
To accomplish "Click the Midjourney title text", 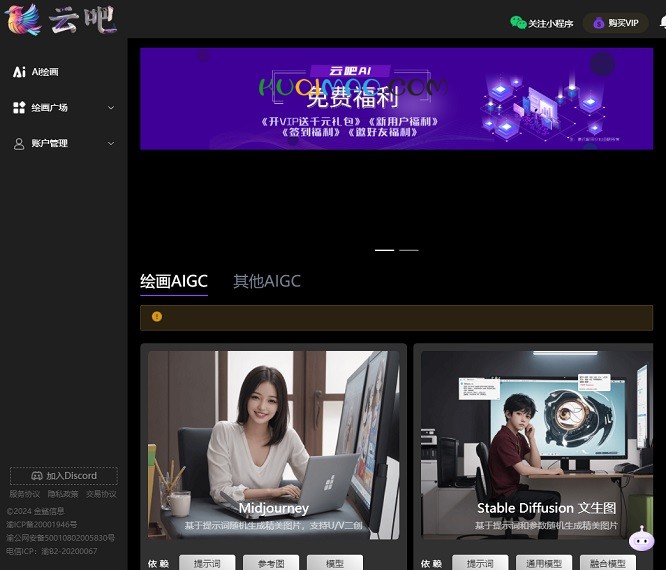I will [x=274, y=508].
